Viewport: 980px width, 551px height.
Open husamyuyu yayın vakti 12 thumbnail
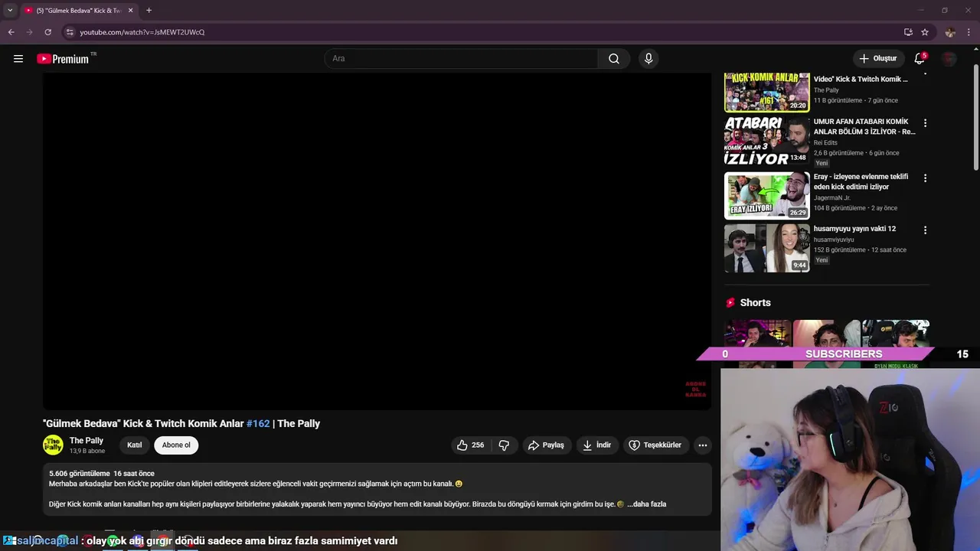766,248
